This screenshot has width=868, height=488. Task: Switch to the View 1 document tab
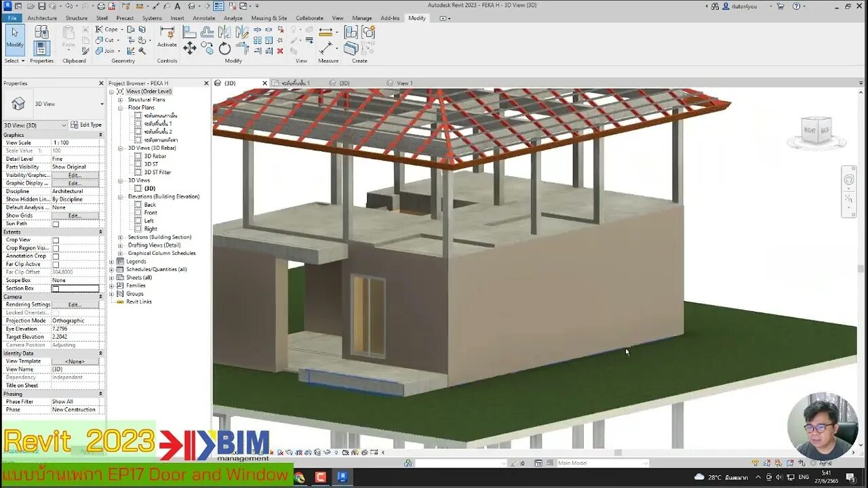click(404, 83)
